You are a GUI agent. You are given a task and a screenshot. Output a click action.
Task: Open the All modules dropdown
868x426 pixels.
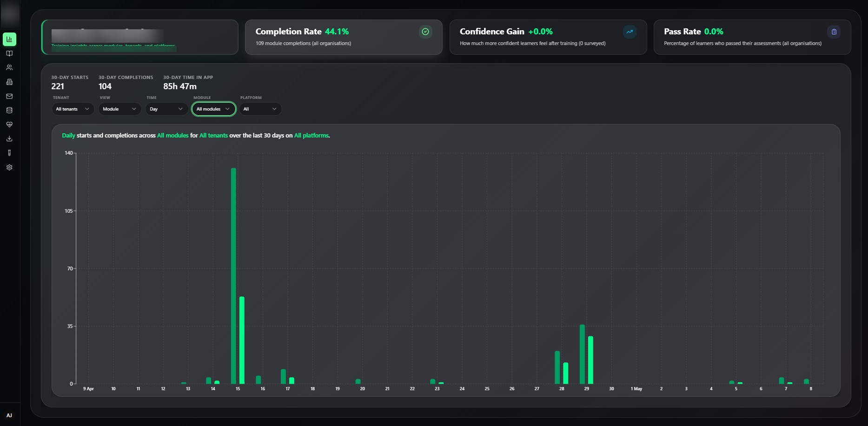[213, 109]
